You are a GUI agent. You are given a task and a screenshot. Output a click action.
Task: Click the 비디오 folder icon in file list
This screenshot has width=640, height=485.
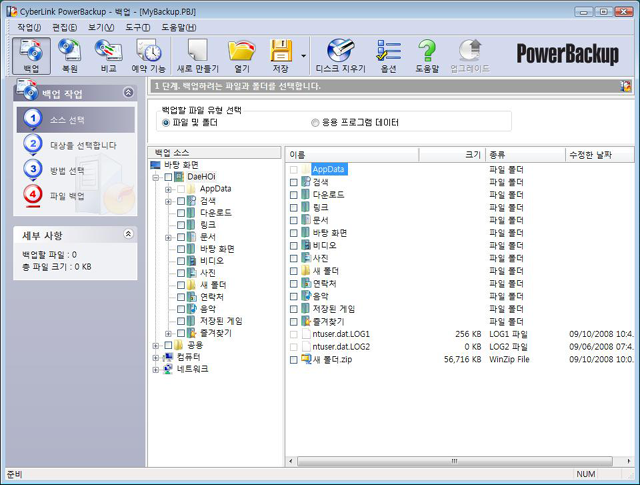point(306,245)
